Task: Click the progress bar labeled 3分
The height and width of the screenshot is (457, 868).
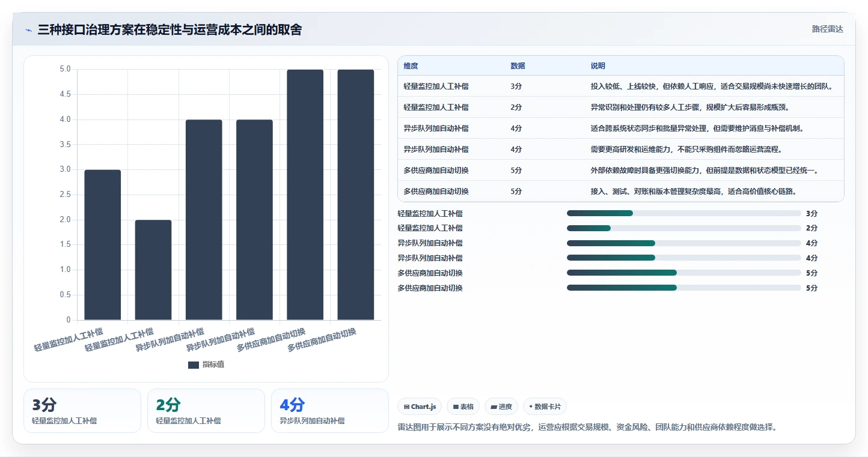Action: pyautogui.click(x=684, y=213)
